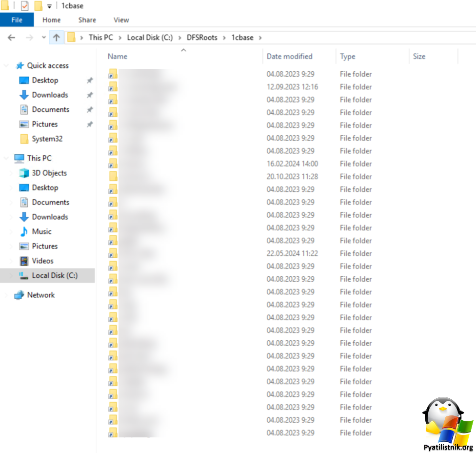
Task: Click the pin icon next to Desktop
Action: pyautogui.click(x=90, y=80)
